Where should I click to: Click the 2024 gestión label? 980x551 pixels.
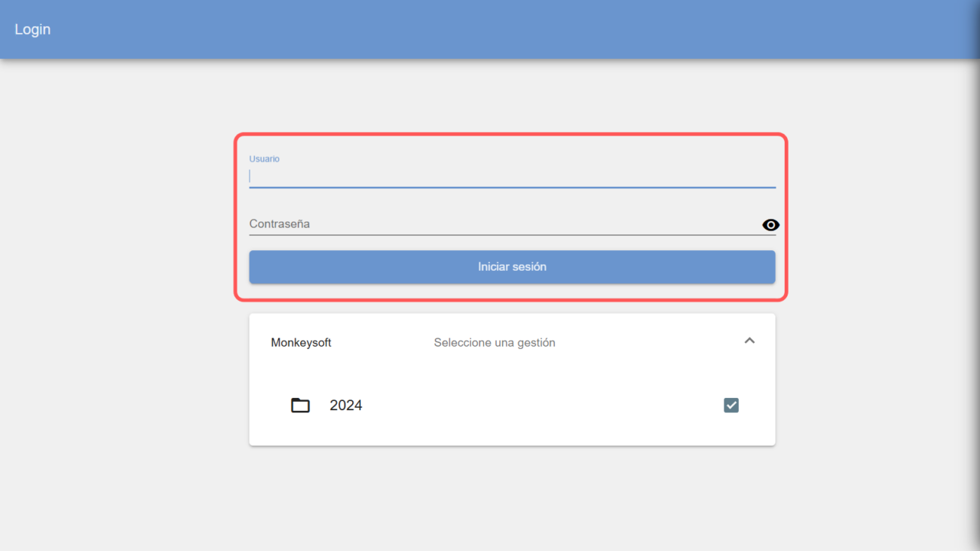tap(346, 406)
